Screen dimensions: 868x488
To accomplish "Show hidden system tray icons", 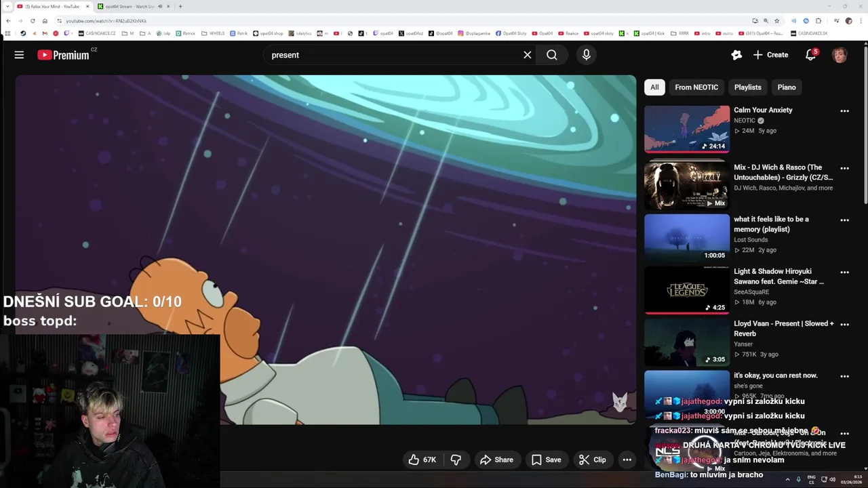I will 787,479.
